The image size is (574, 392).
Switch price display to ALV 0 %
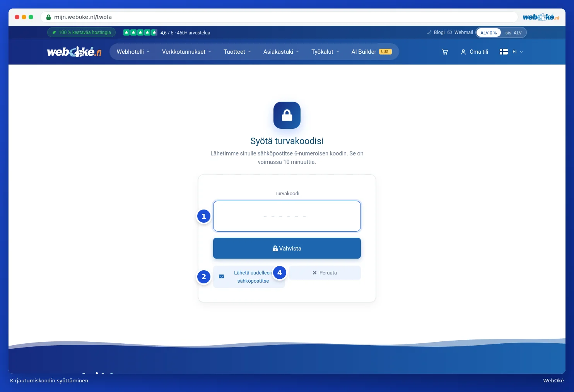pos(489,33)
